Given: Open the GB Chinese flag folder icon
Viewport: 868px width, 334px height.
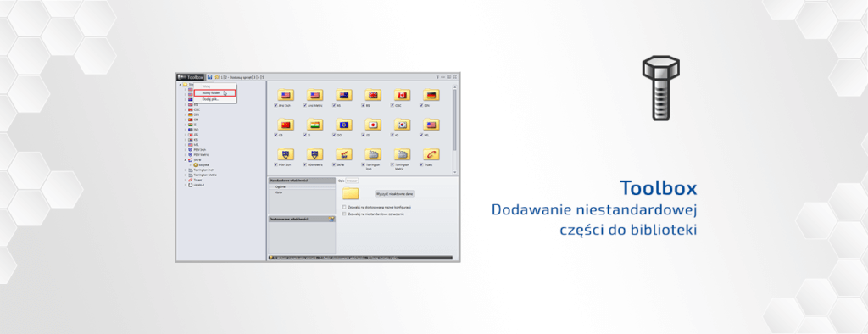Looking at the screenshot, I should coord(286,125).
